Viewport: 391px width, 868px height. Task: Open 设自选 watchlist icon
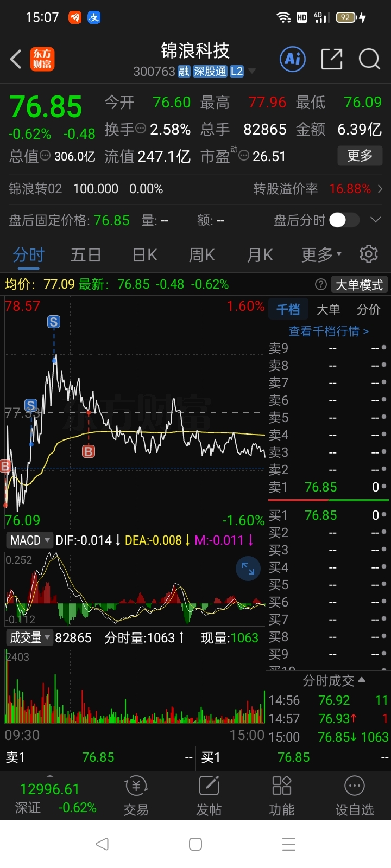click(355, 796)
